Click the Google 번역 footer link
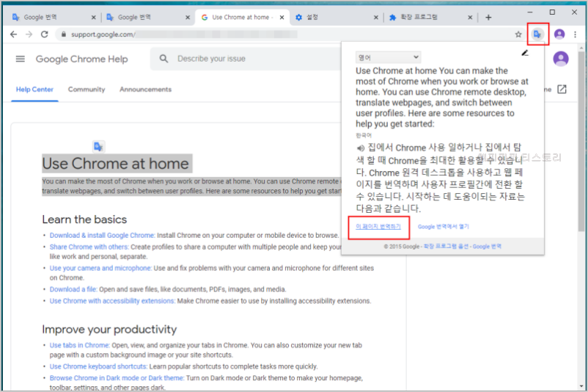The width and height of the screenshot is (588, 392). 487,247
